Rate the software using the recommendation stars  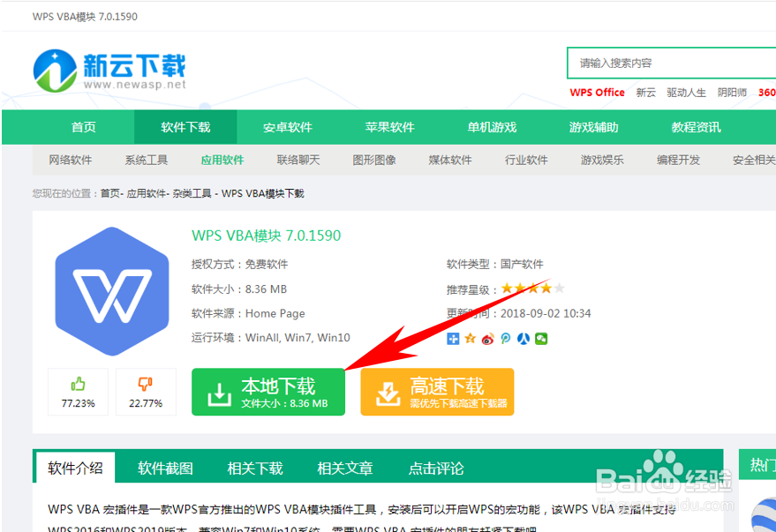point(533,288)
